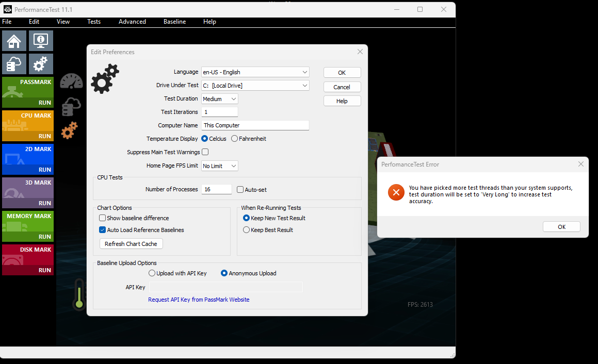Click Cancel in Edit Preferences dialog

click(x=342, y=87)
